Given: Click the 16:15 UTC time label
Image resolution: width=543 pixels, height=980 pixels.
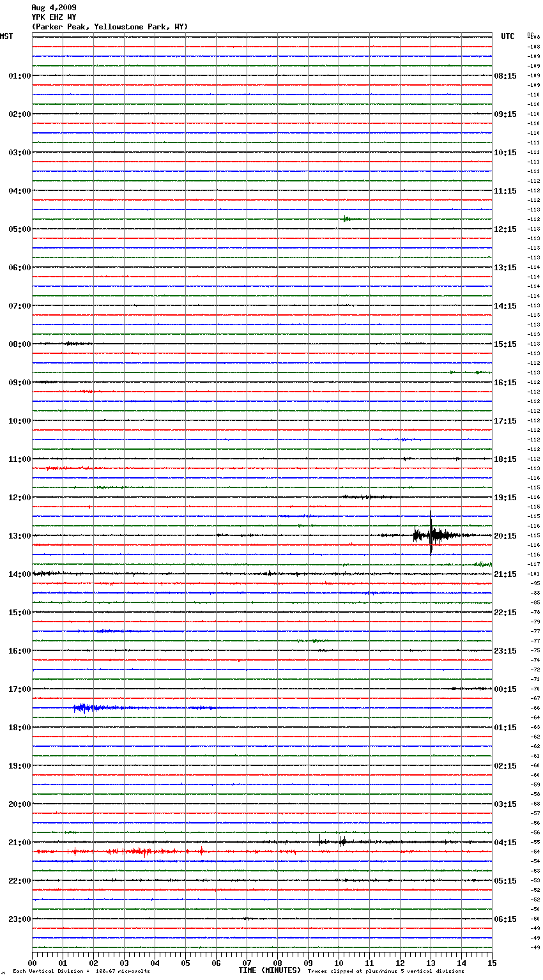Looking at the screenshot, I should [505, 383].
